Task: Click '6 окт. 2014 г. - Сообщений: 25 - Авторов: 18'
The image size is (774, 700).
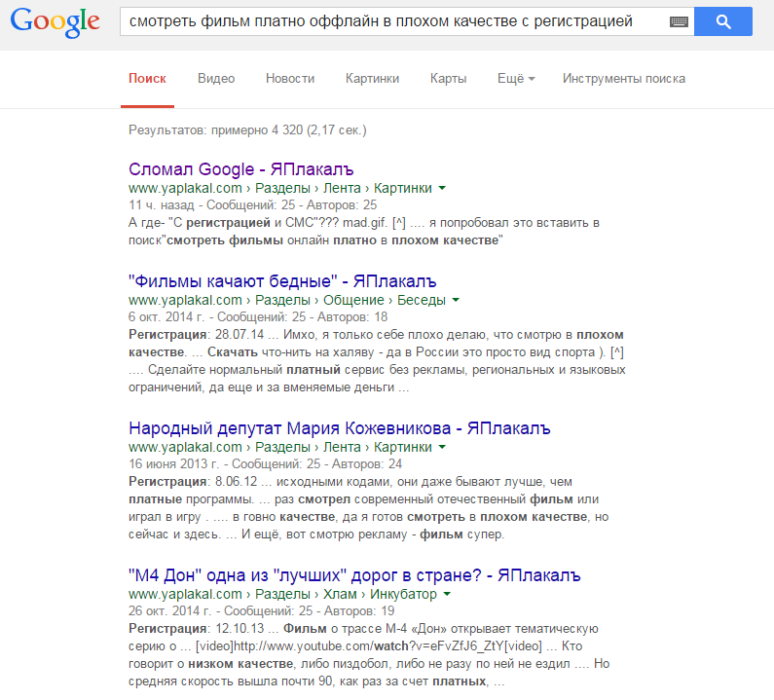Action: (x=258, y=317)
